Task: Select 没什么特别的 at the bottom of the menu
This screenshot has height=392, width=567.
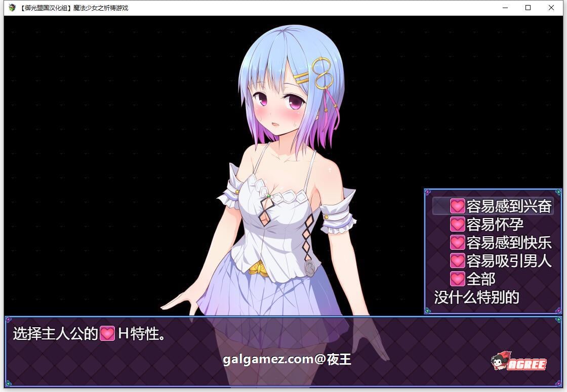Action: (x=476, y=298)
